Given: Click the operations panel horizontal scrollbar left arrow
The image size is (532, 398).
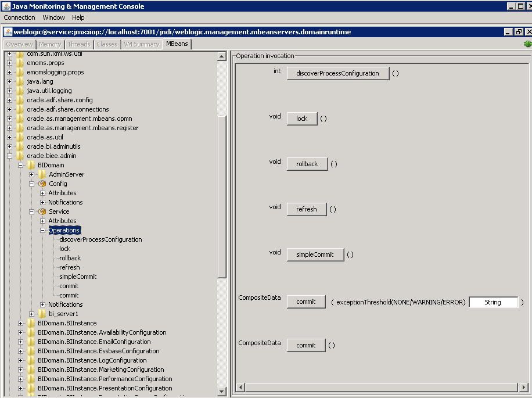Looking at the screenshot, I should click(240, 387).
